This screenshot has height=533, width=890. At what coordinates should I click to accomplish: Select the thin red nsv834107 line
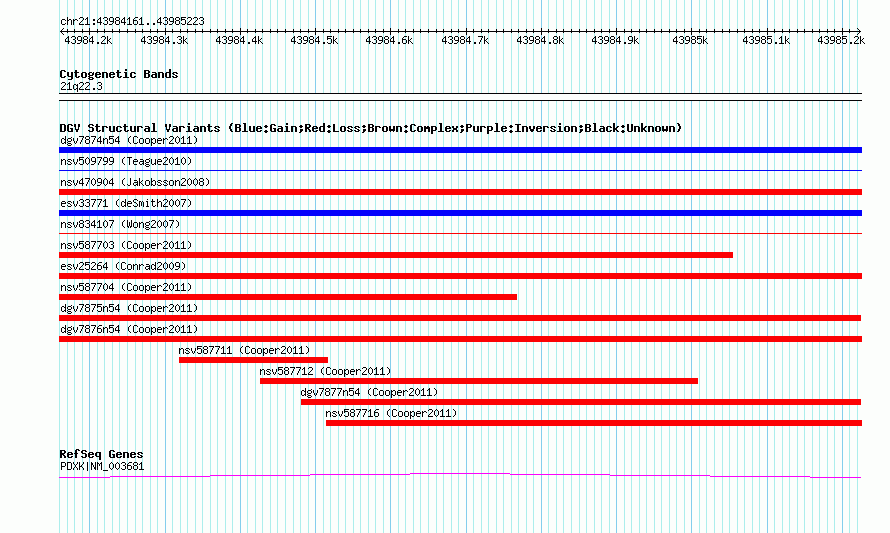click(x=460, y=233)
